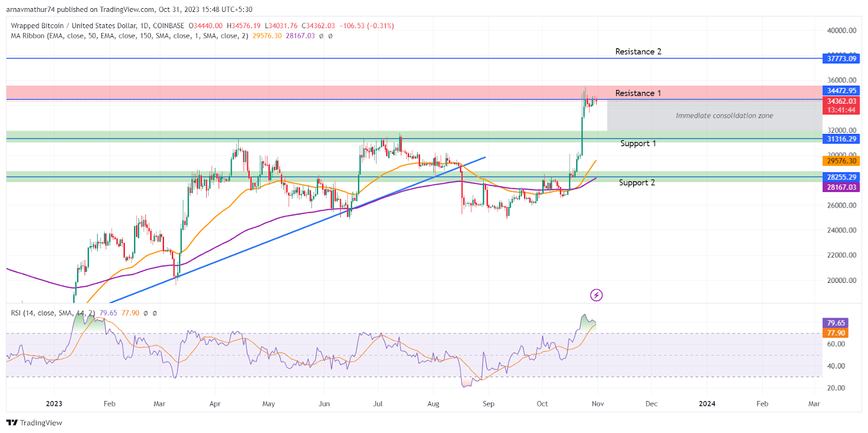The image size is (868, 433).
Task: Click the purple 28167.03 axis label
Action: 841,188
